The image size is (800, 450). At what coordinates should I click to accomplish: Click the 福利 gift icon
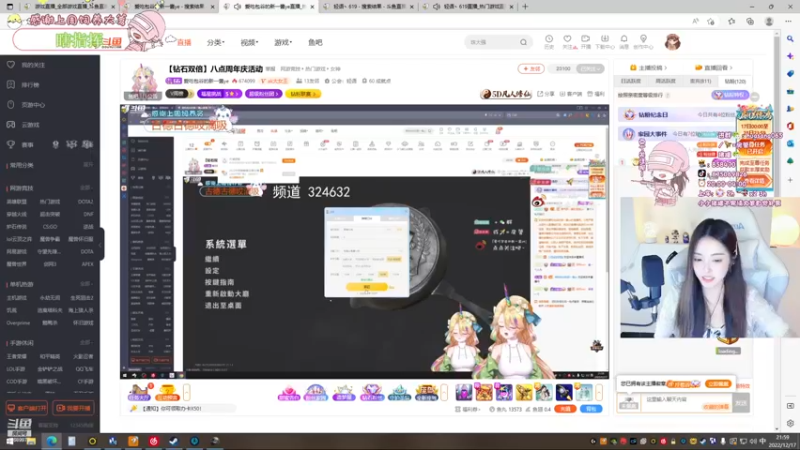(595, 94)
